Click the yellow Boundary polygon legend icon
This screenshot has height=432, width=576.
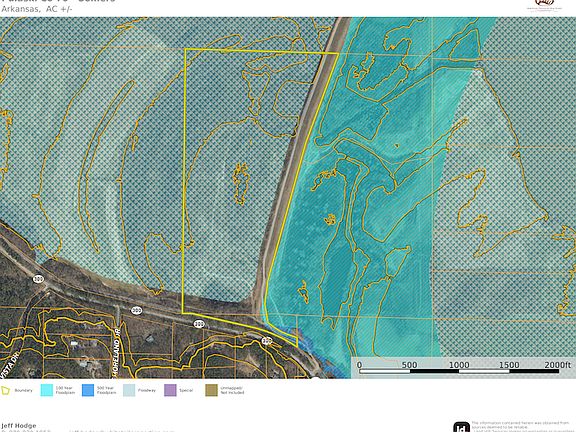(x=5, y=390)
